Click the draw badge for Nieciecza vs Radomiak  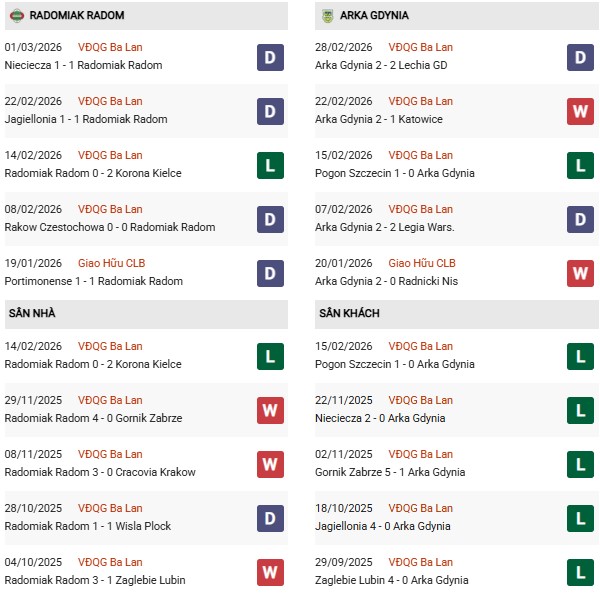(269, 57)
